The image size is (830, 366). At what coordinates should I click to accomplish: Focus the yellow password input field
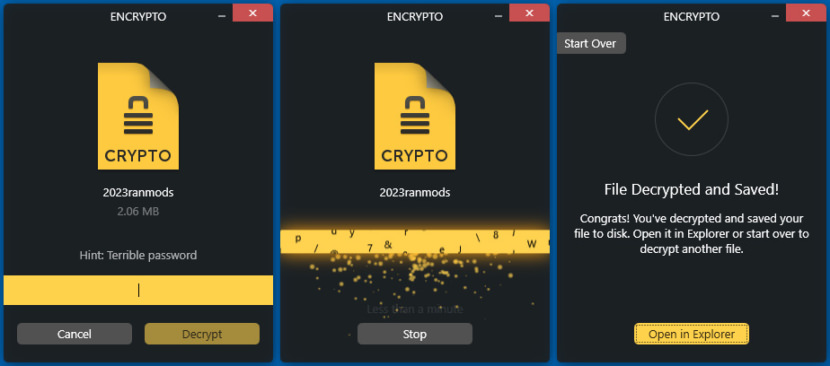coord(138,290)
